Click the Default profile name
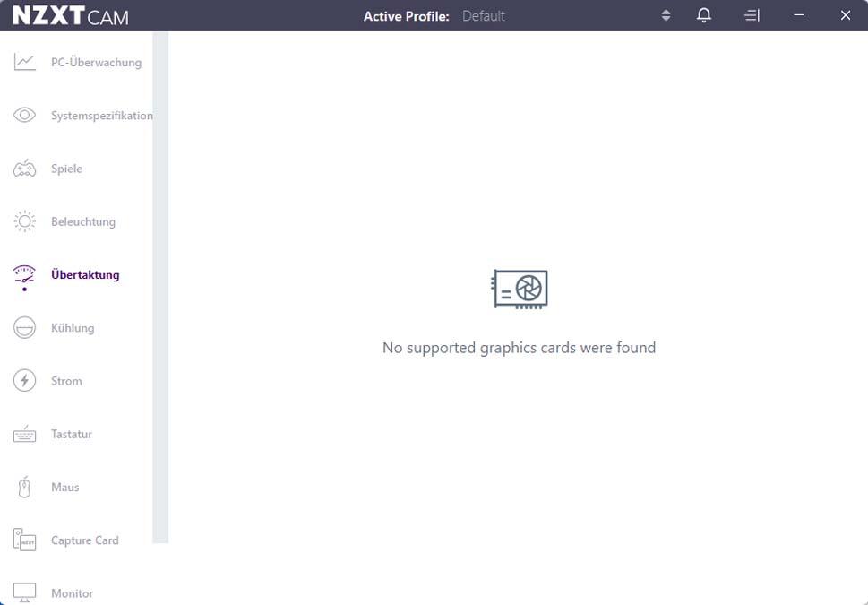 pos(484,16)
